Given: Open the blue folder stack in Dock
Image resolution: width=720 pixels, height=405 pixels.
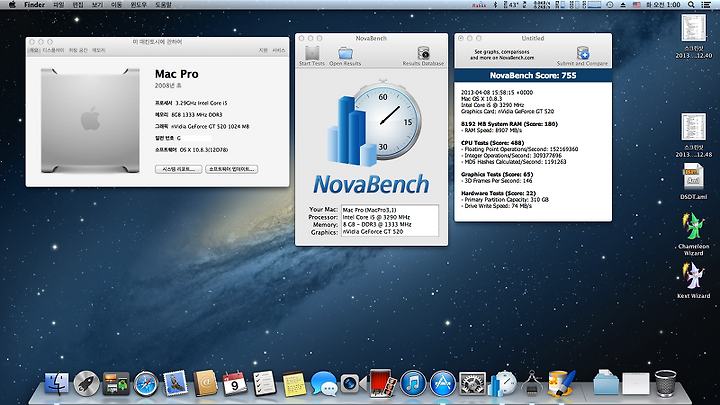Looking at the screenshot, I should click(x=606, y=383).
